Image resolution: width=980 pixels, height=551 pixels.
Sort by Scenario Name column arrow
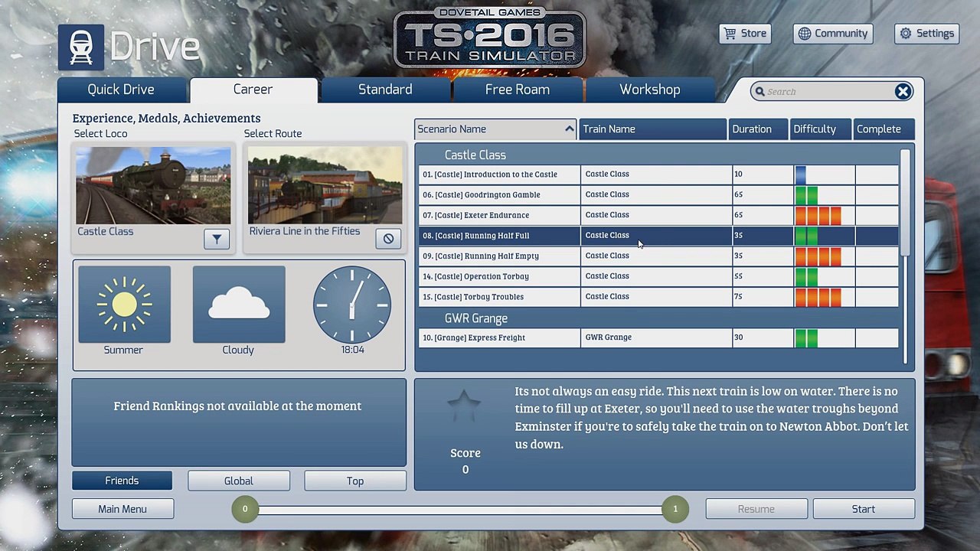569,129
